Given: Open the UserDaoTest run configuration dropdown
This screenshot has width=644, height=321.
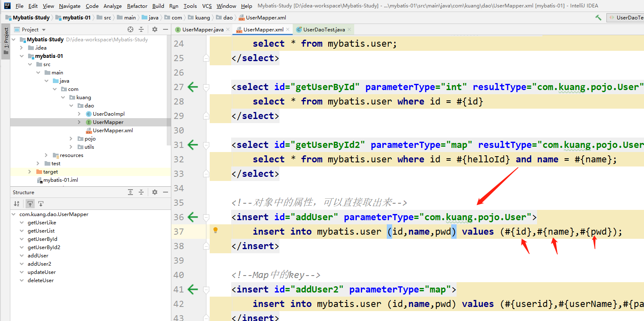Looking at the screenshot, I should (x=626, y=17).
